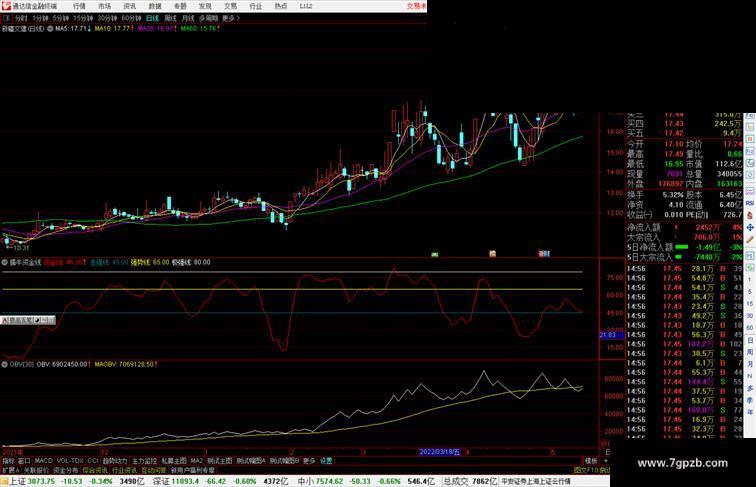Expand the 扩展 panel toggle

[x=10, y=470]
